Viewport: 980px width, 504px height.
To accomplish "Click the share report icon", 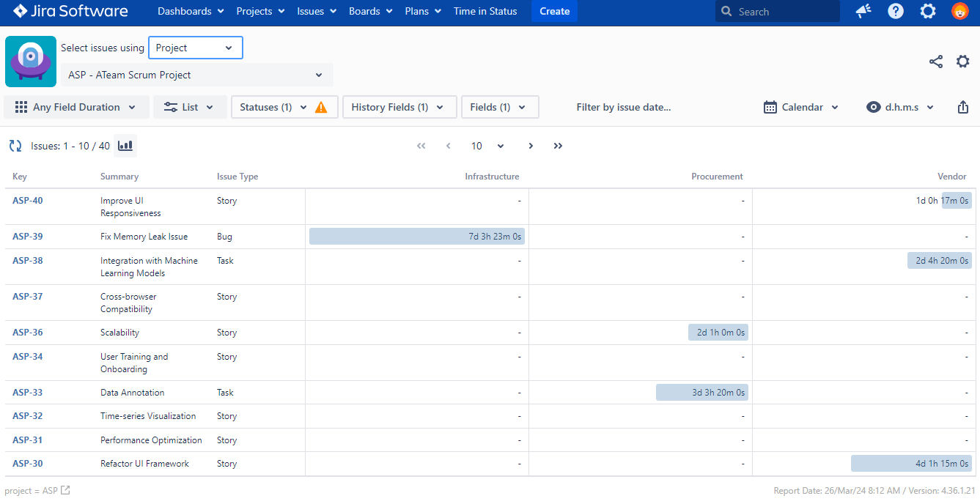I will (x=936, y=62).
